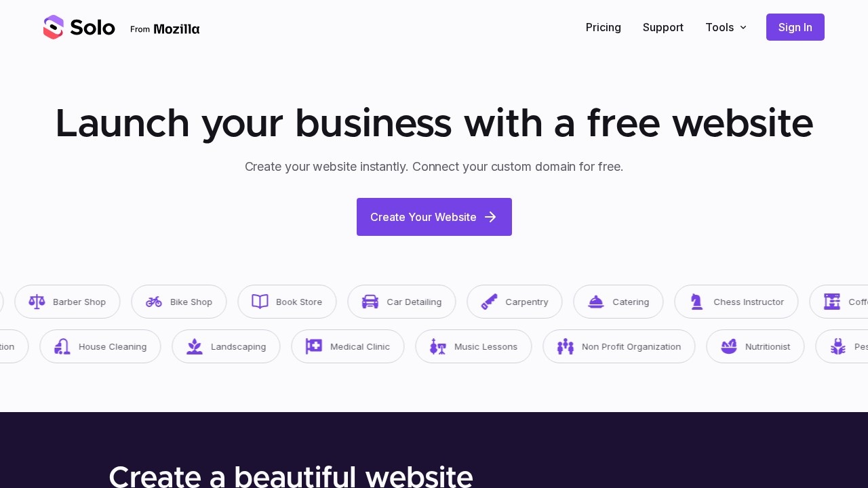Go to the Support page

[663, 27]
